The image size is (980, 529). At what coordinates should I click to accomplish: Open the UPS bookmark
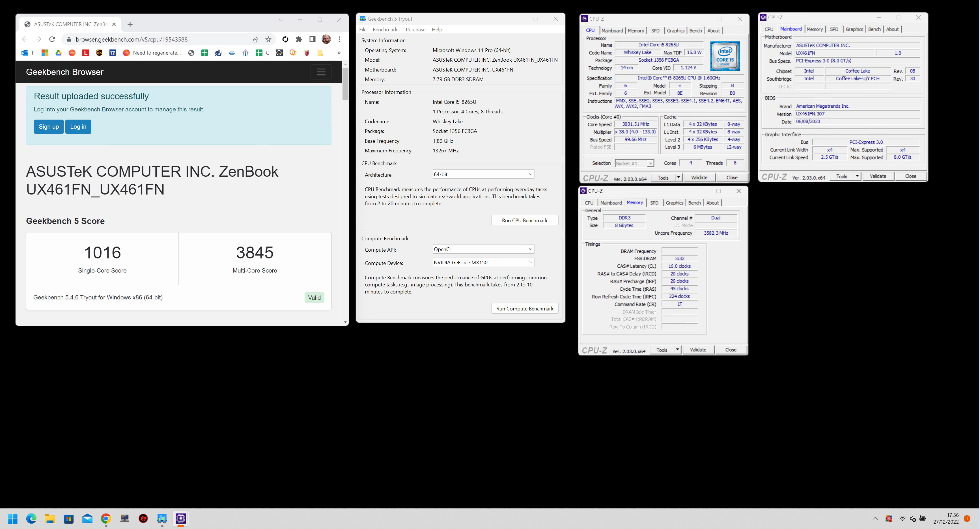coord(99,53)
